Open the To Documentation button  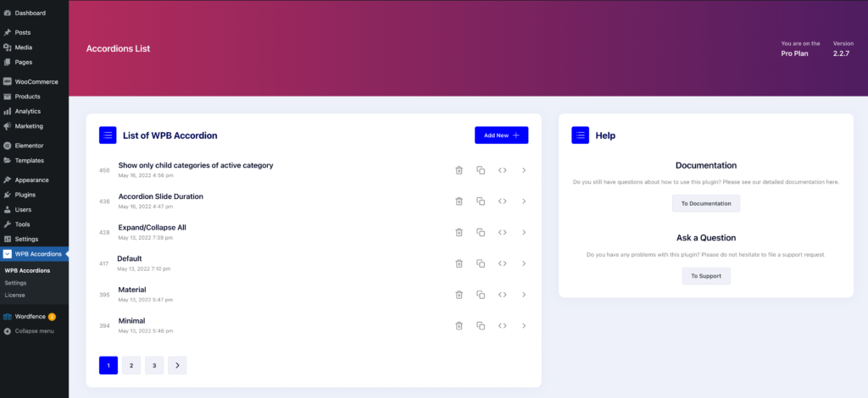[x=706, y=203]
